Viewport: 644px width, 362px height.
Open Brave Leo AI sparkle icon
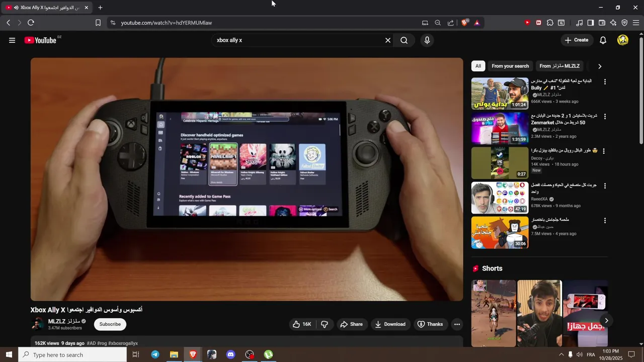613,23
